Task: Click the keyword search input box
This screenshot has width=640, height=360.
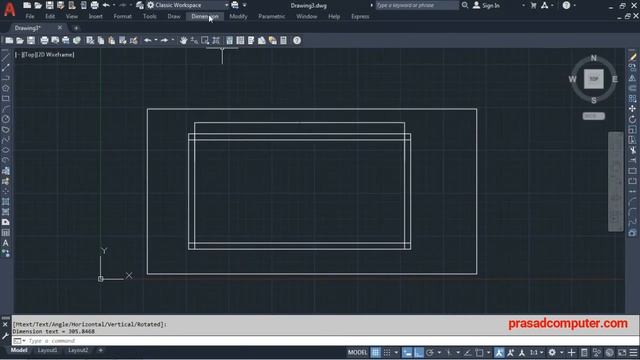Action: click(x=417, y=5)
